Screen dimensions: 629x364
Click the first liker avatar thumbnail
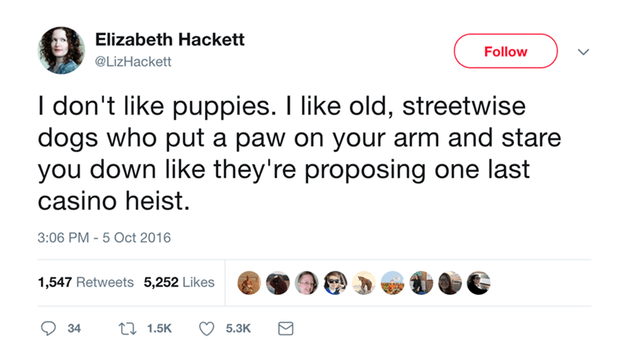tap(248, 283)
